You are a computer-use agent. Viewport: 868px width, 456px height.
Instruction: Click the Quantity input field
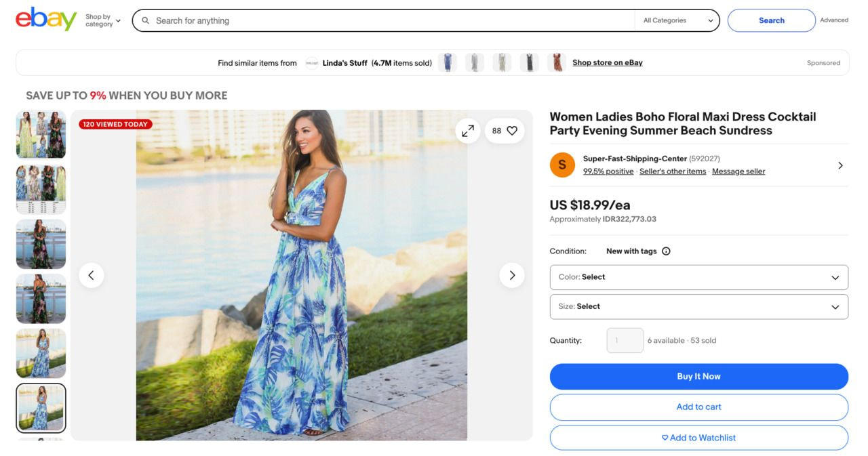[x=624, y=340]
